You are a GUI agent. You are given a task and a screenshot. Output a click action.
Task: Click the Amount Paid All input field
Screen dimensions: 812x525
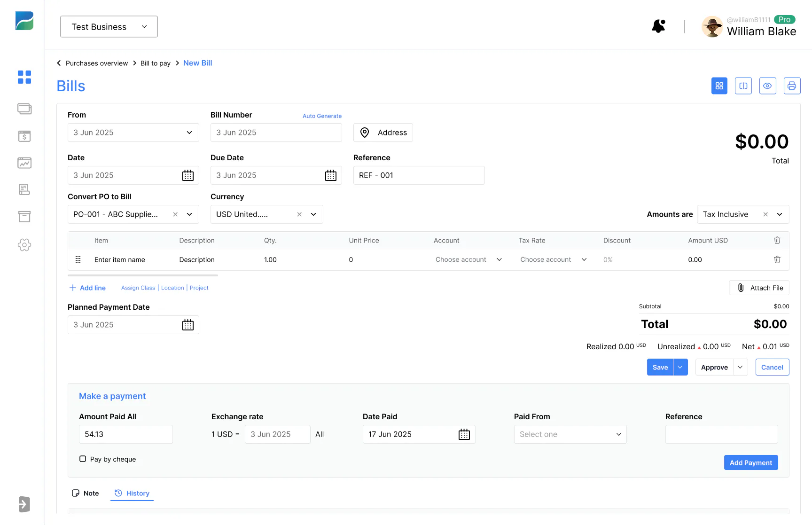click(x=126, y=434)
